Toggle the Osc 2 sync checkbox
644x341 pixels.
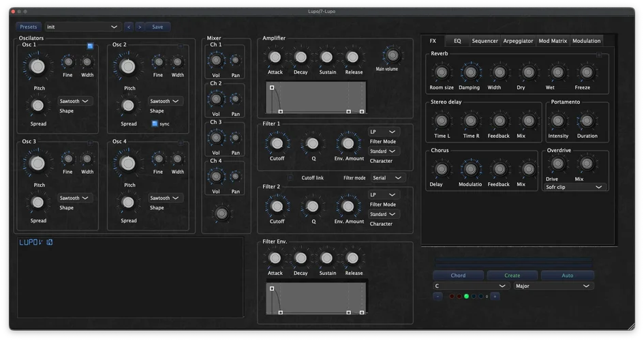(155, 123)
